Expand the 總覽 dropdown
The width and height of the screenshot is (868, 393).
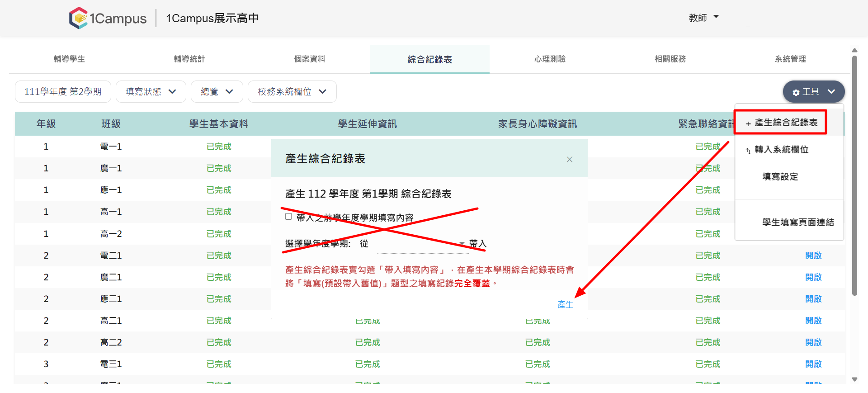(217, 92)
